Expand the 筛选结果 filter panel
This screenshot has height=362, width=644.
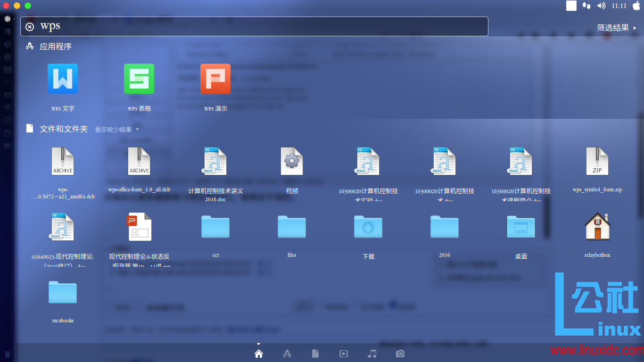point(617,28)
